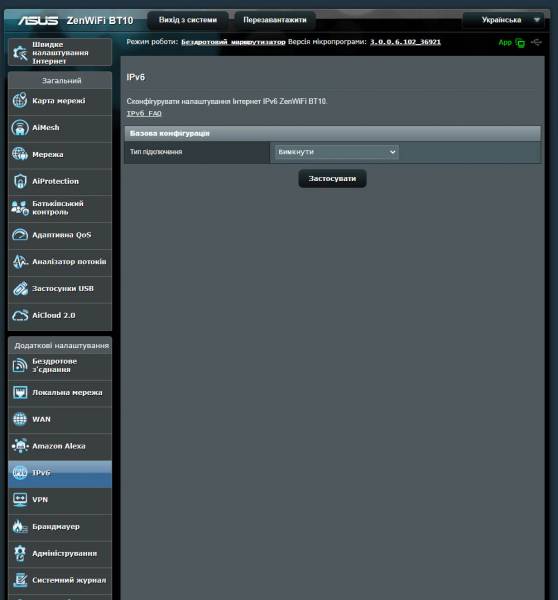
Task: Open Адміністрування menu entry
Action: (x=60, y=554)
